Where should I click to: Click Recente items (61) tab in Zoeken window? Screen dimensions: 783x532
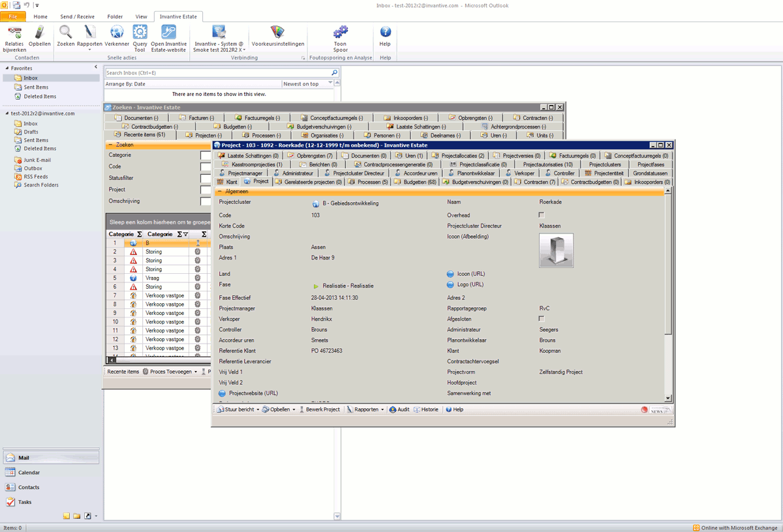point(139,135)
